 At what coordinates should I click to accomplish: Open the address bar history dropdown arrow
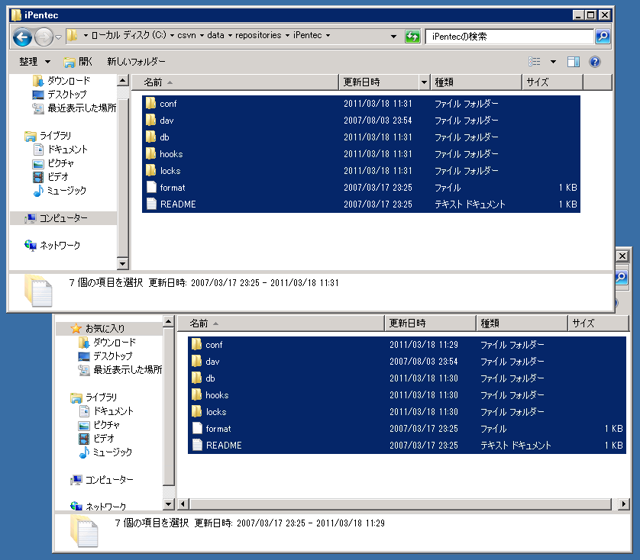(393, 36)
